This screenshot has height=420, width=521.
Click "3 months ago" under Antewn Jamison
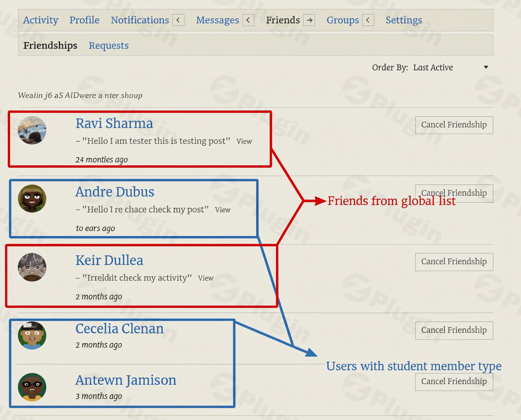point(99,396)
